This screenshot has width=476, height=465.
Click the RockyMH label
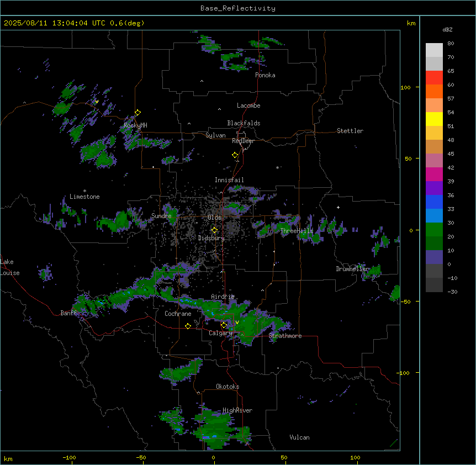coord(135,125)
